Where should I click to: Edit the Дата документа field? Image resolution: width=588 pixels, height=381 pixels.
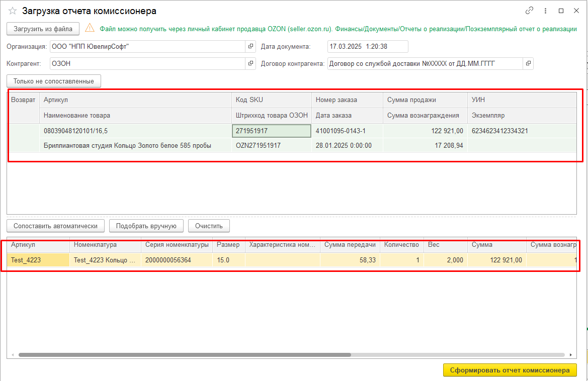[x=368, y=46]
